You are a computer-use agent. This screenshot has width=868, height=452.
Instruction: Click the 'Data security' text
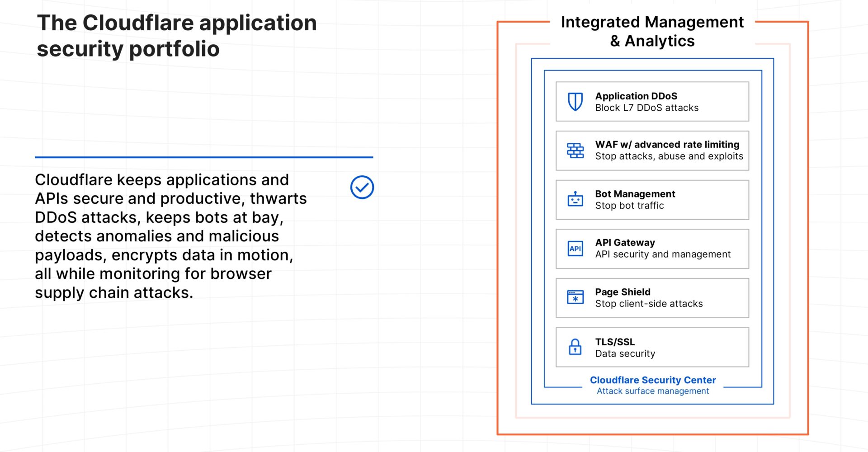click(625, 353)
